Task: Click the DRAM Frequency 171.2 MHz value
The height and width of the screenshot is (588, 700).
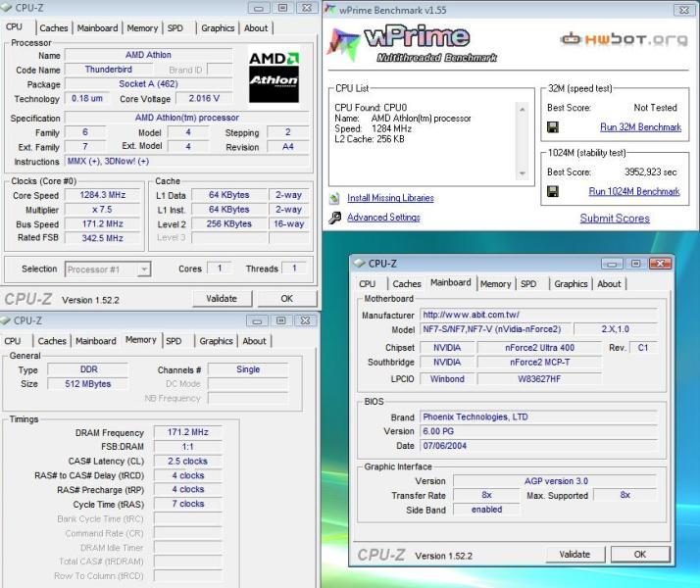Action: (188, 432)
